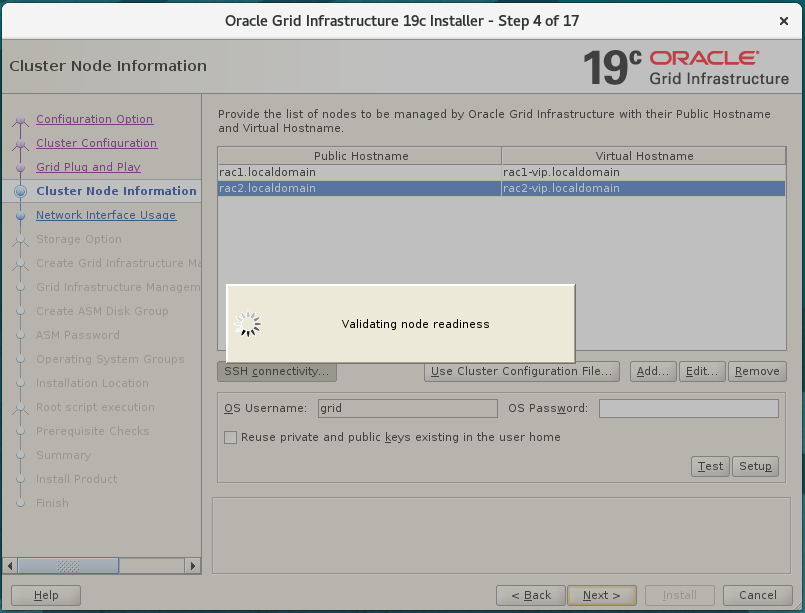Close the installer window

[x=783, y=21]
